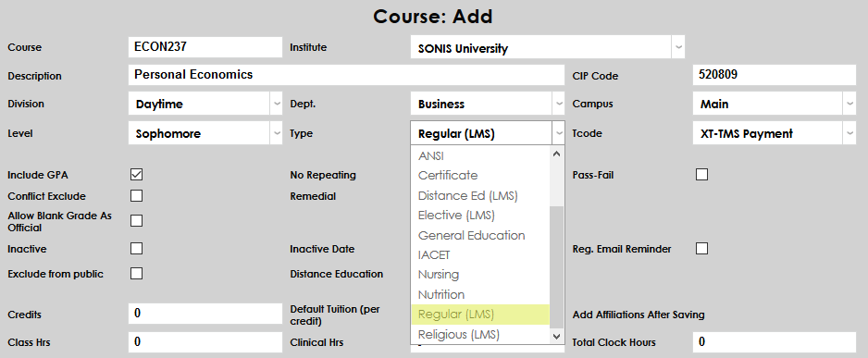
Task: Click the Course field containing ECON237
Action: (205, 47)
